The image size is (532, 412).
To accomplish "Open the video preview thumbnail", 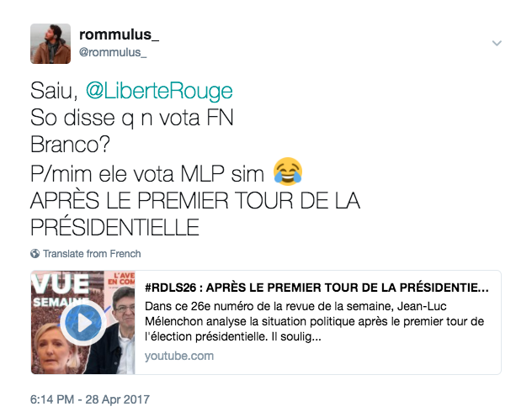I will pos(82,323).
